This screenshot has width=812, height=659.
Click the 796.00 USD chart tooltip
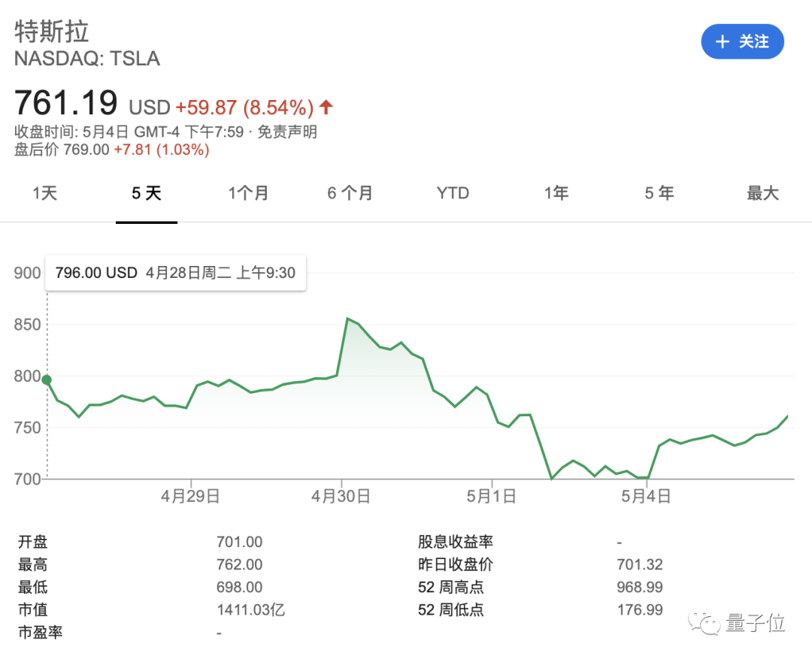click(x=176, y=273)
